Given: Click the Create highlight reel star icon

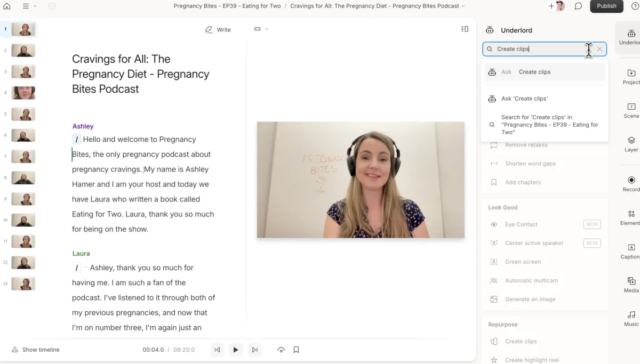Looking at the screenshot, I should click(x=494, y=360).
